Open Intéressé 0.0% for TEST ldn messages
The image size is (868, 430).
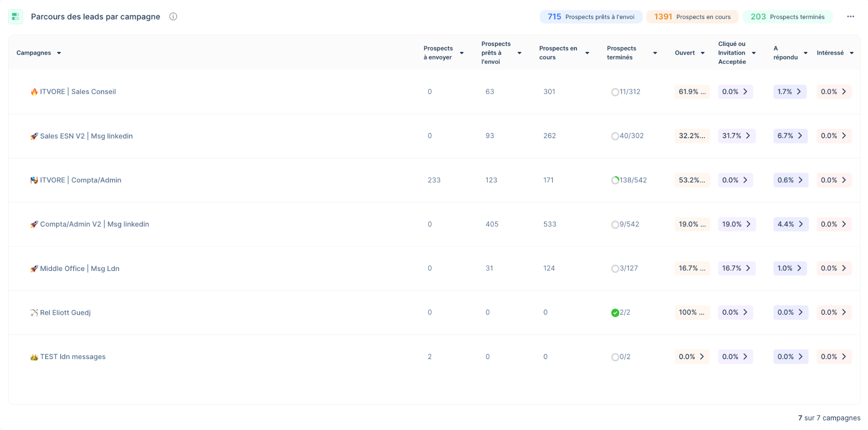point(834,357)
